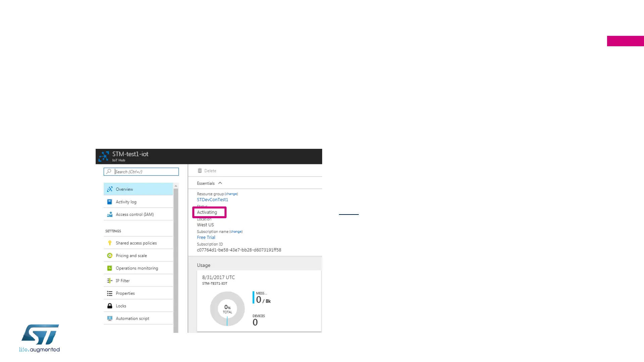
Task: Click the Pricing and scale icon
Action: coord(110,256)
